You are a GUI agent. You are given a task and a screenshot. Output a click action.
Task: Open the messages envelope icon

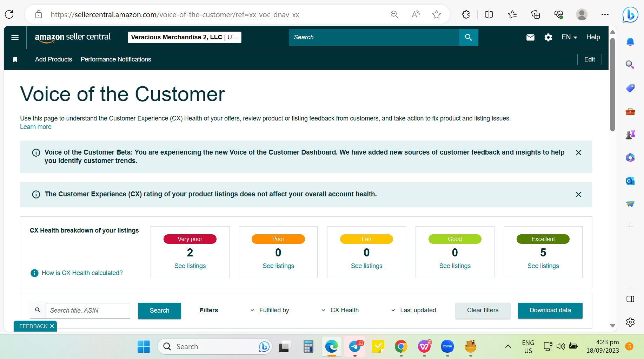coord(530,37)
